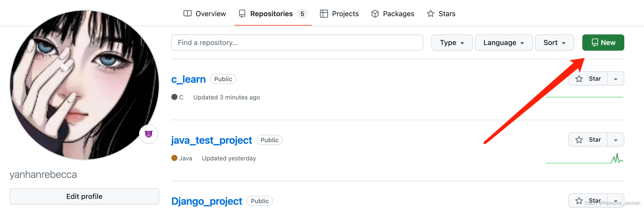Click the cube icon beside Packages
Image resolution: width=644 pixels, height=208 pixels.
tap(375, 14)
